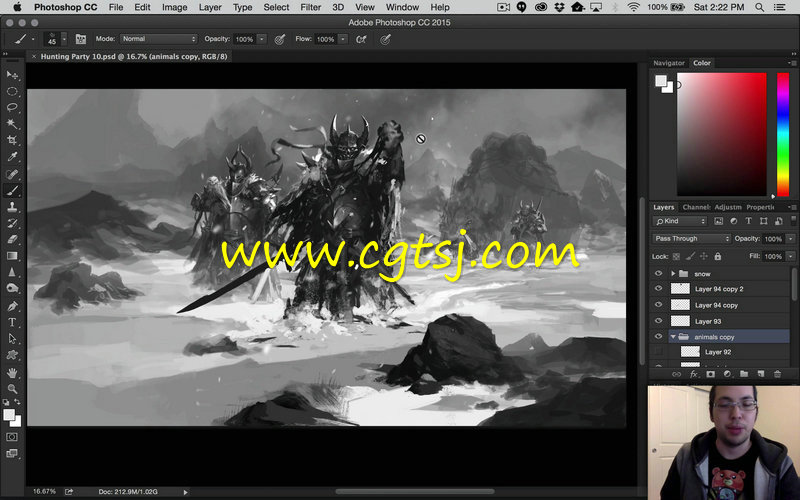Toggle lock transparent pixels icon
Image resolution: width=800 pixels, height=500 pixels.
coord(677,256)
